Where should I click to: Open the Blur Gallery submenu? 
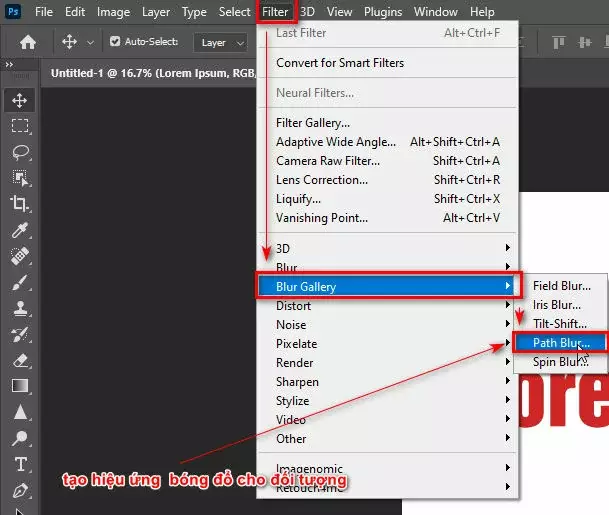388,286
